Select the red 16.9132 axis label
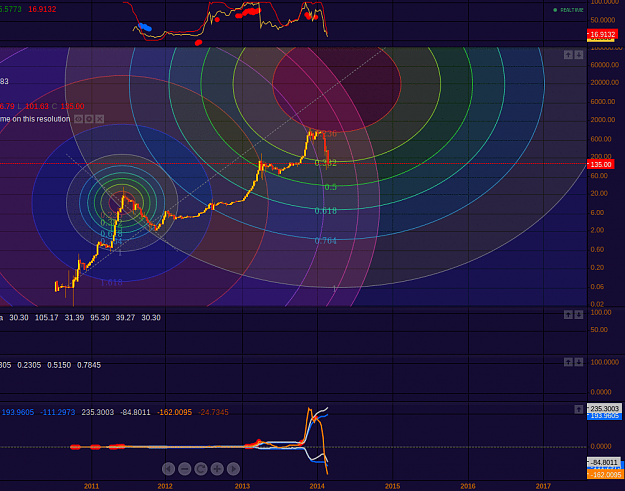This screenshot has height=491, width=625. [602, 34]
